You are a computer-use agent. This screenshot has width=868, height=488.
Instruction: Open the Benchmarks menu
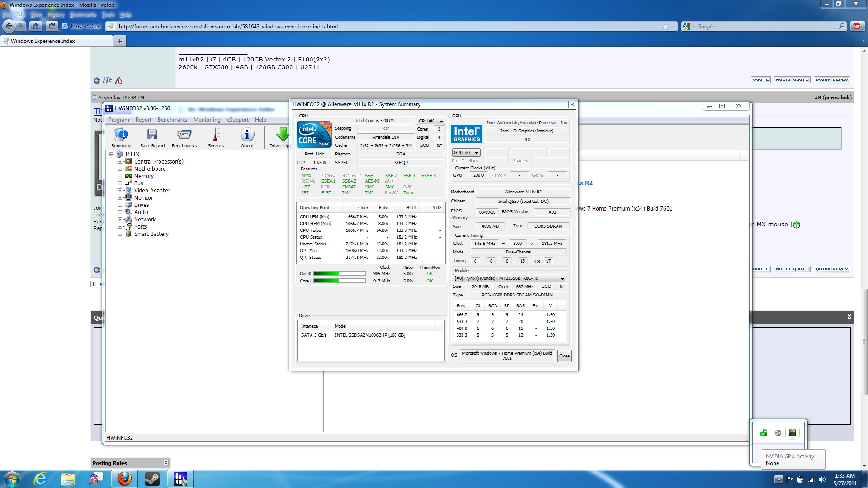[172, 120]
